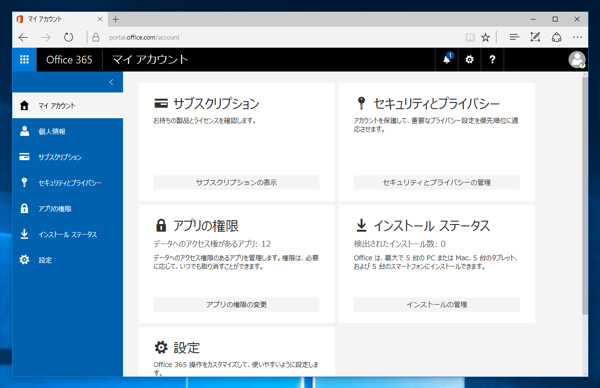The image size is (600, 388).
Task: Open the notifications bell
Action: click(x=447, y=59)
